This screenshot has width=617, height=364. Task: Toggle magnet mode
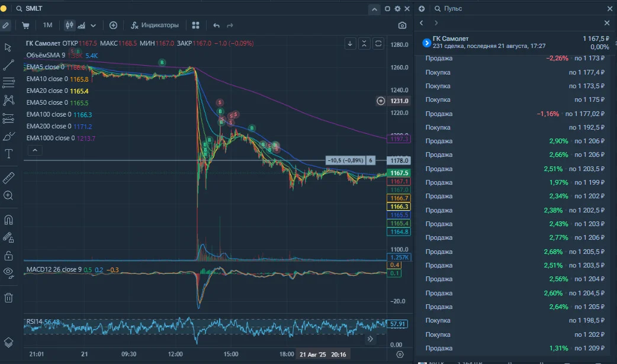[8, 220]
